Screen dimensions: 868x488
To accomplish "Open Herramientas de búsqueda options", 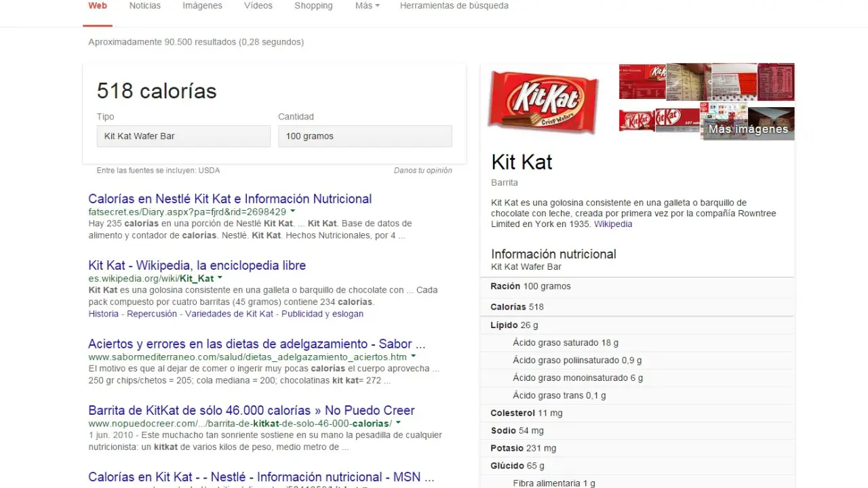I will (x=454, y=6).
